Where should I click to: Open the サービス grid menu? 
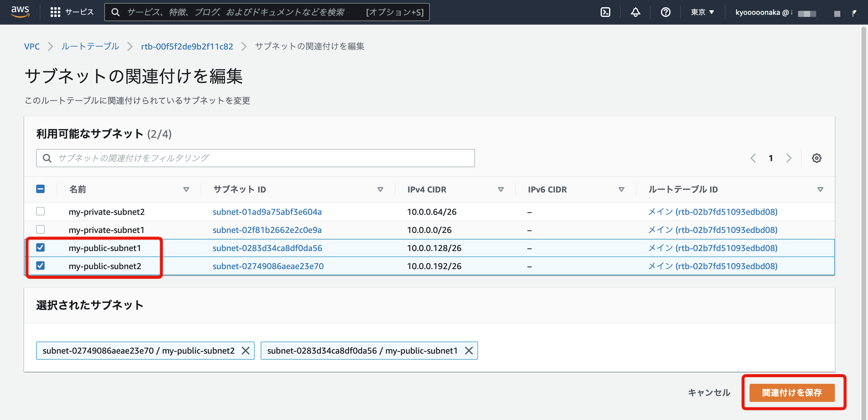click(72, 12)
